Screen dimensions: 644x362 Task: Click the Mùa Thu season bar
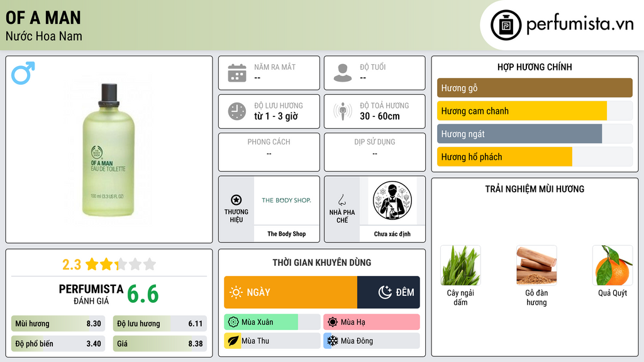(x=272, y=341)
